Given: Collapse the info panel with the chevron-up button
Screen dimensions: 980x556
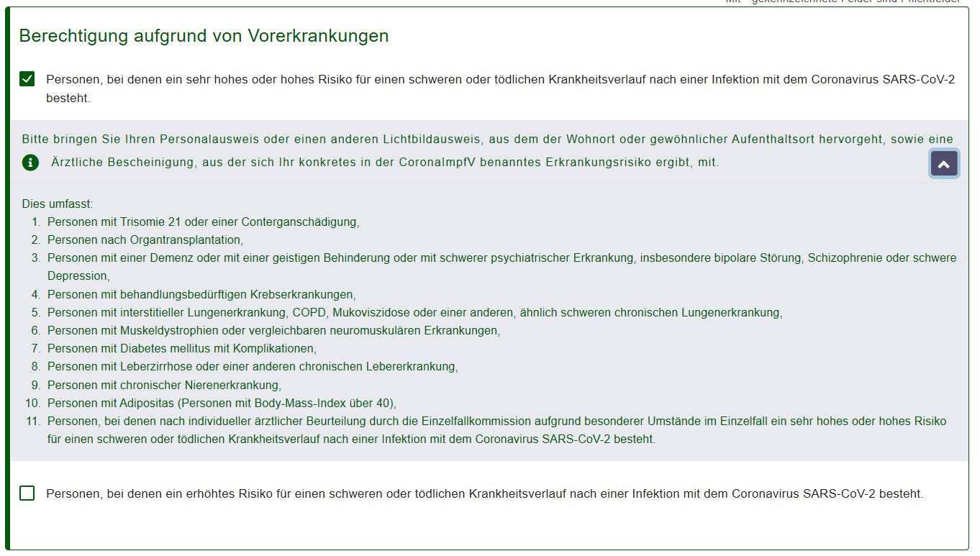Looking at the screenshot, I should click(944, 164).
